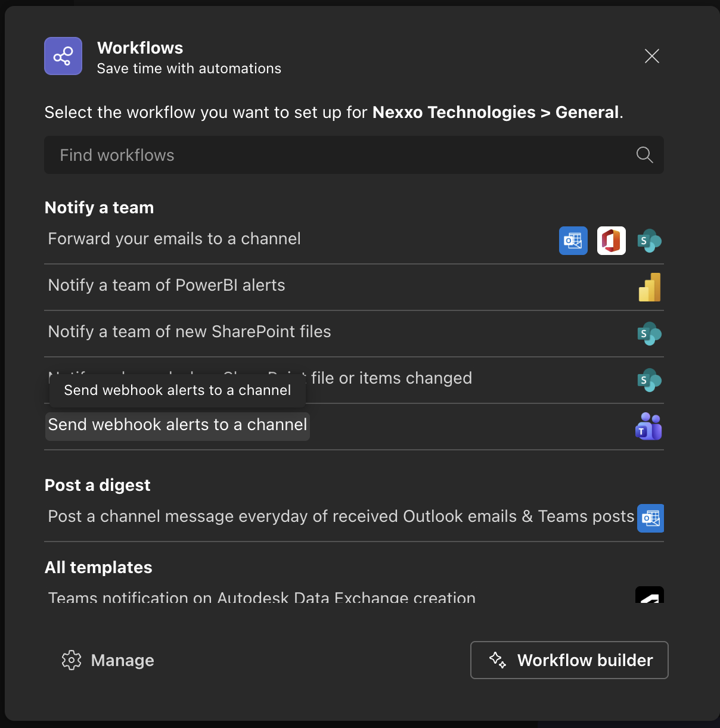Click the Office 365 icon in first row
This screenshot has width=720, height=728.
612,241
